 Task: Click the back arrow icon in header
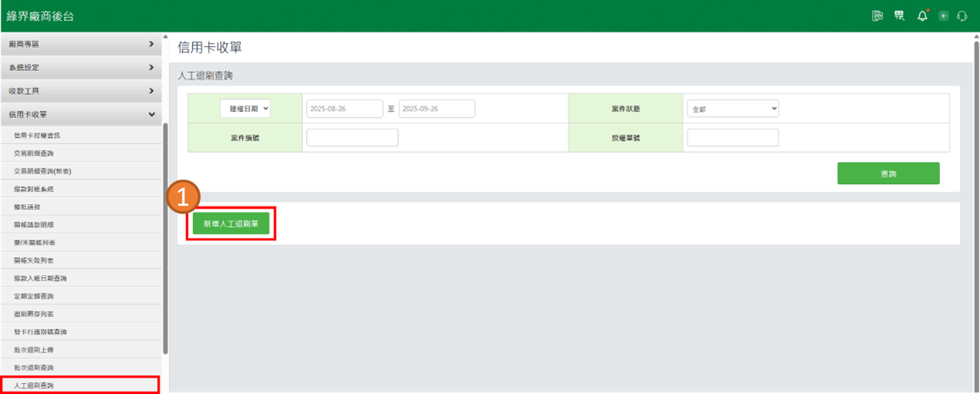[943, 16]
